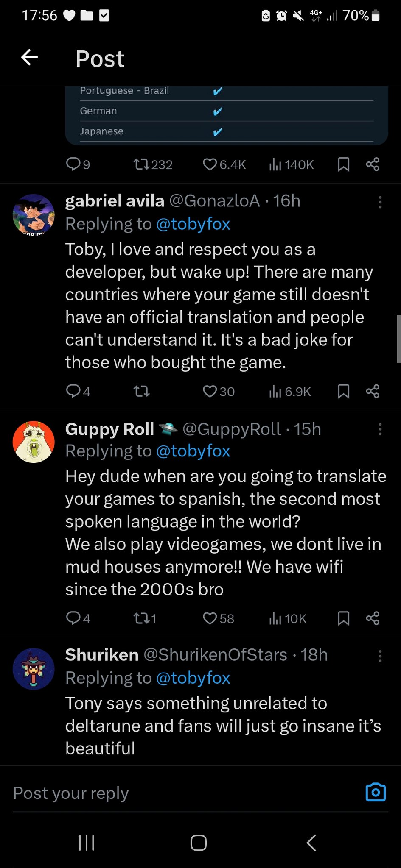The height and width of the screenshot is (868, 401).
Task: Open more options for Guppy Roll's reply
Action: [x=380, y=429]
